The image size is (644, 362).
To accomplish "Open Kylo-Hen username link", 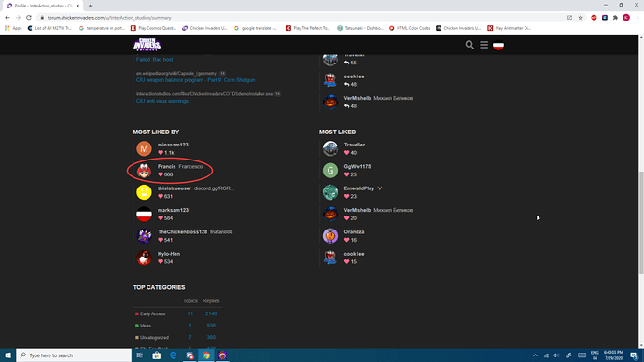I will coord(169,254).
